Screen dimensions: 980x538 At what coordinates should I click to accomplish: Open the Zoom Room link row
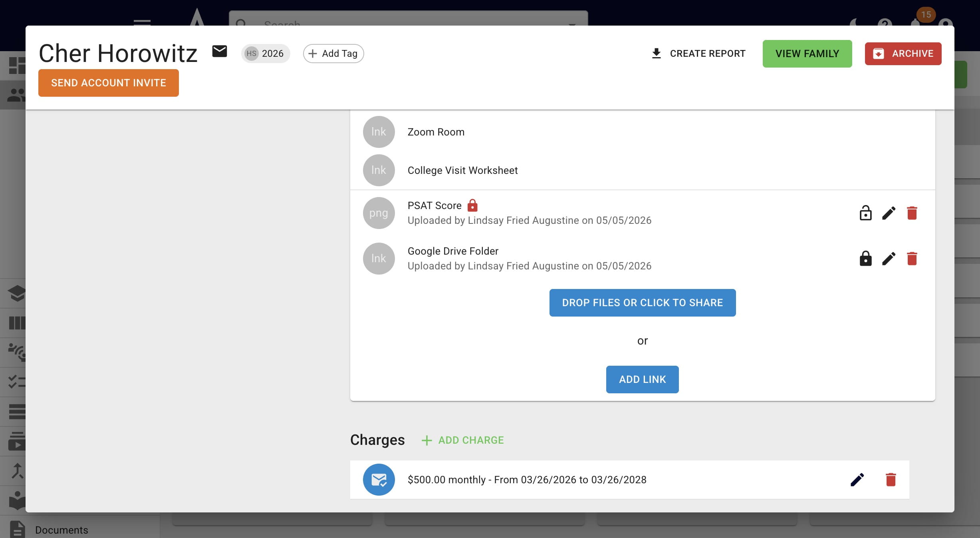[x=642, y=132]
